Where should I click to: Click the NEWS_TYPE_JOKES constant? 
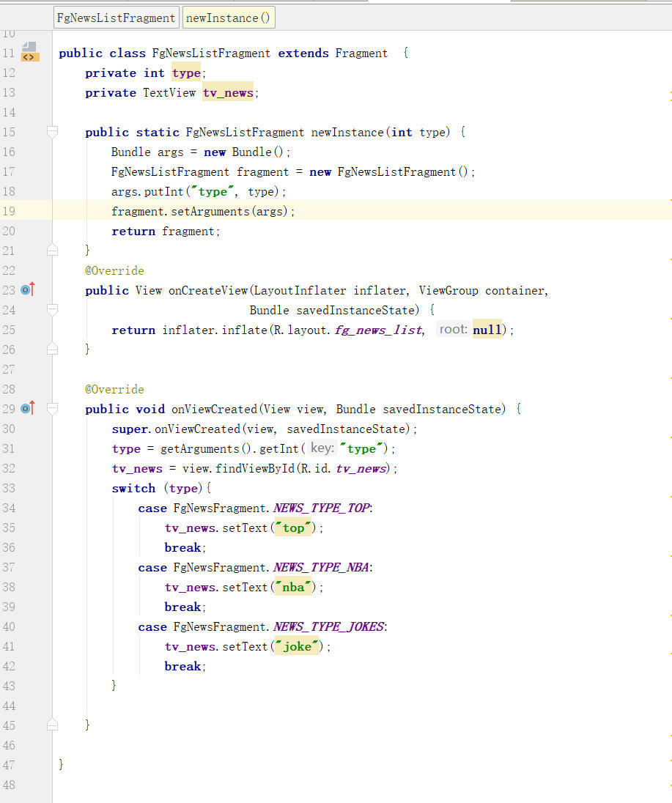point(329,627)
